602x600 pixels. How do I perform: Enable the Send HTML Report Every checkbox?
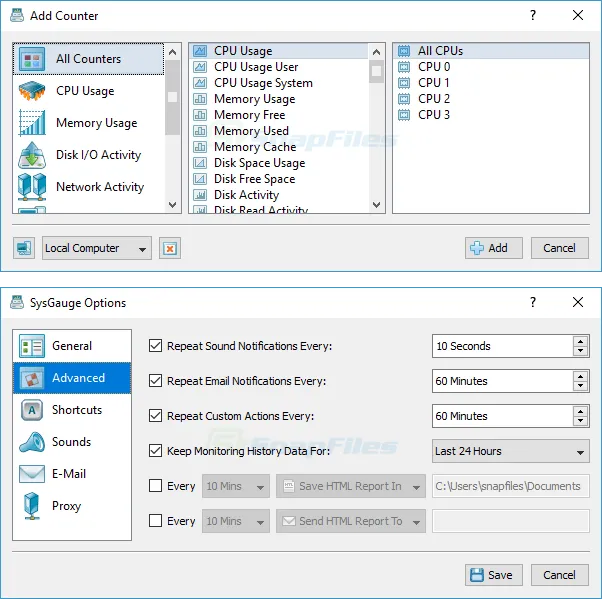click(155, 521)
